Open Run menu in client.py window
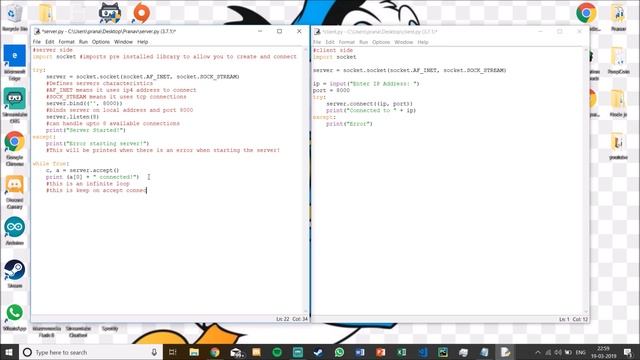 pyautogui.click(x=363, y=42)
